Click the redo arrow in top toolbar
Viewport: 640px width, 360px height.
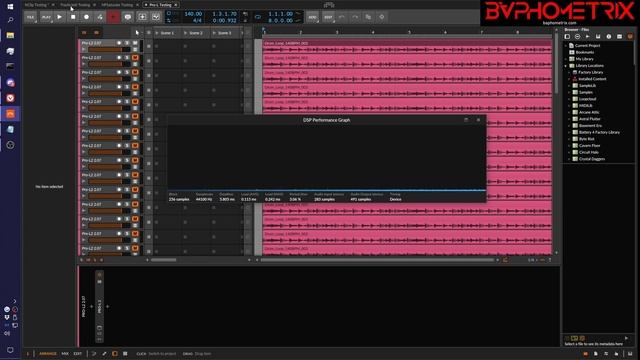tap(355, 17)
